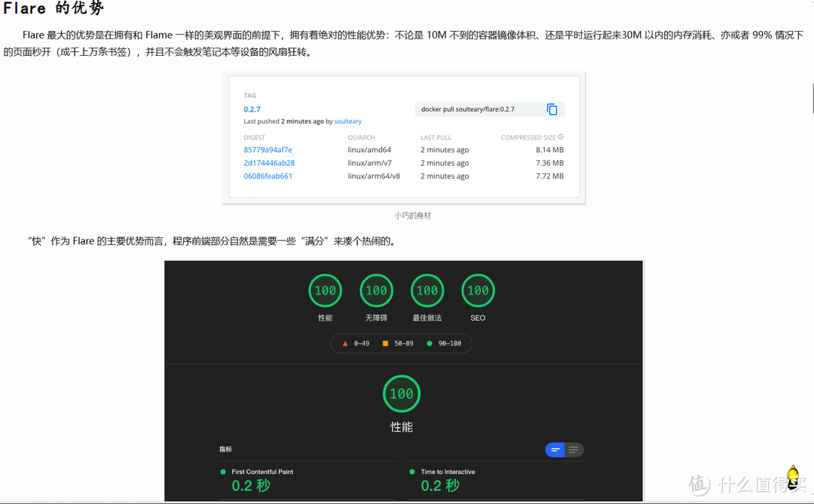
Task: Open the COMPRESSED SIZE info icon
Action: tap(559, 137)
